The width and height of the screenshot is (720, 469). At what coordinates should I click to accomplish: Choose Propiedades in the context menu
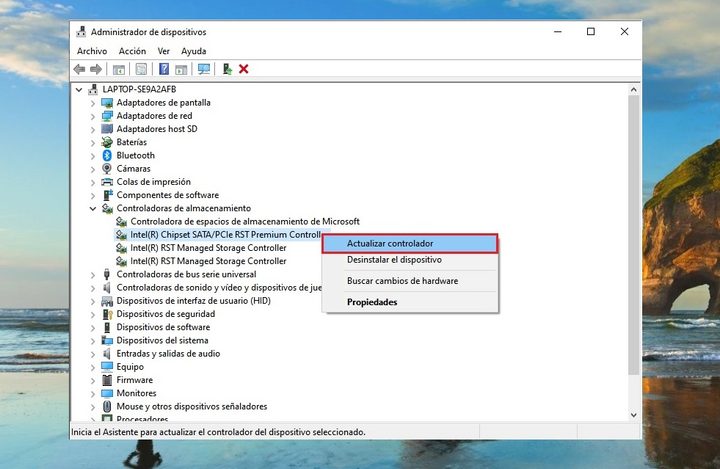410,302
